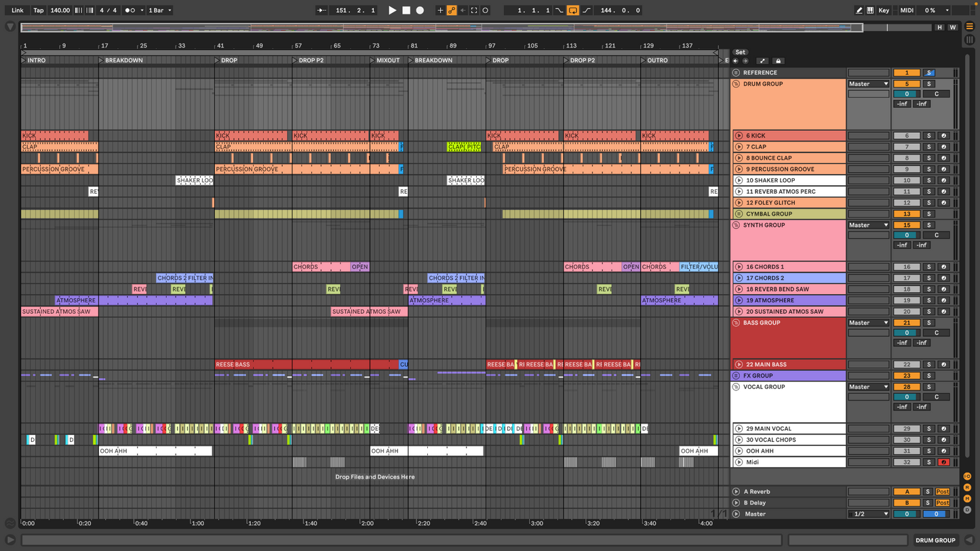
Task: Click the Lock Envelopes padlock icon
Action: [x=779, y=61]
